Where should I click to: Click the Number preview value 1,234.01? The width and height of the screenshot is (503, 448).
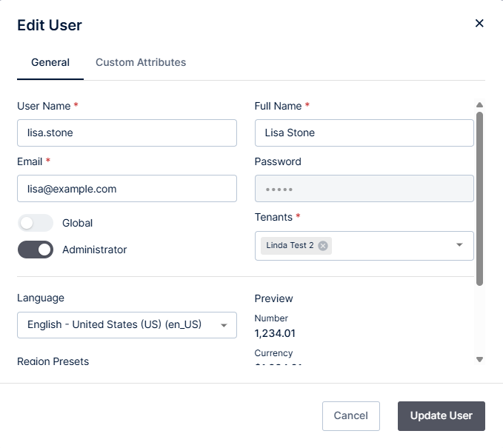point(275,333)
